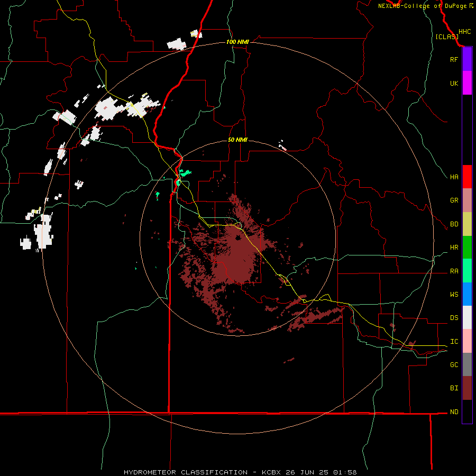Click the GC legend label

click(x=454, y=365)
